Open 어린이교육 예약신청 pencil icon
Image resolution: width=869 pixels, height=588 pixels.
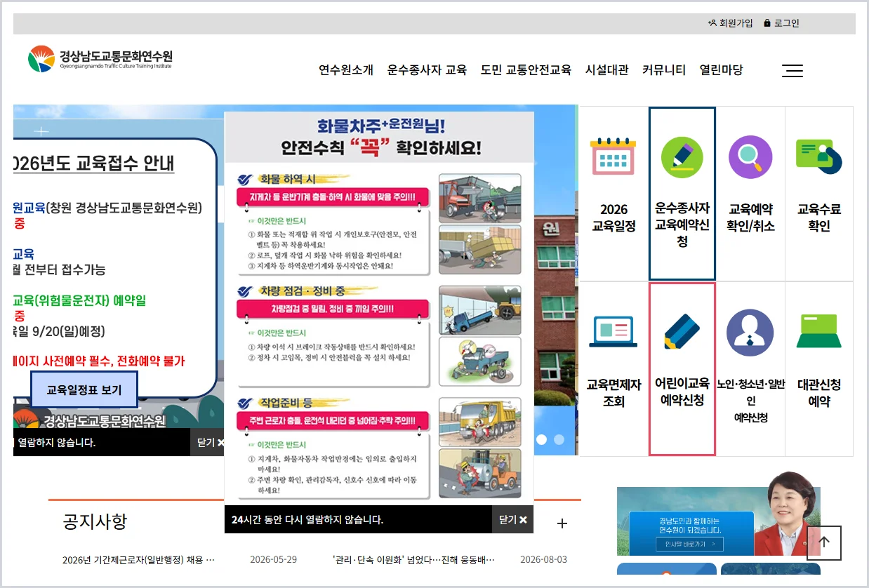[x=682, y=332]
